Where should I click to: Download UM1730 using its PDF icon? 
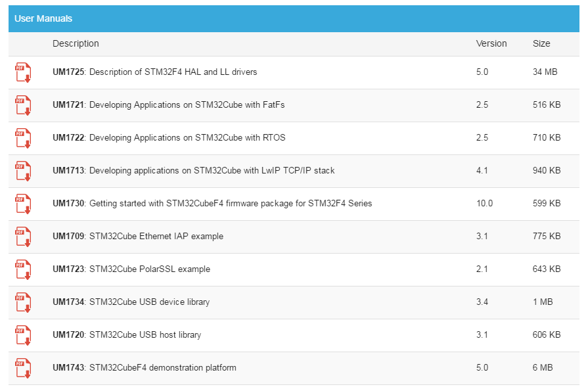point(23,204)
